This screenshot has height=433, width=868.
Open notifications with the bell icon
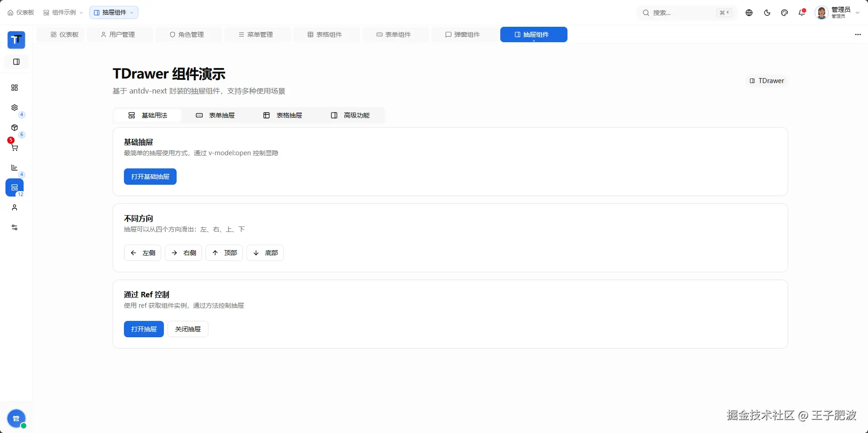(x=802, y=13)
